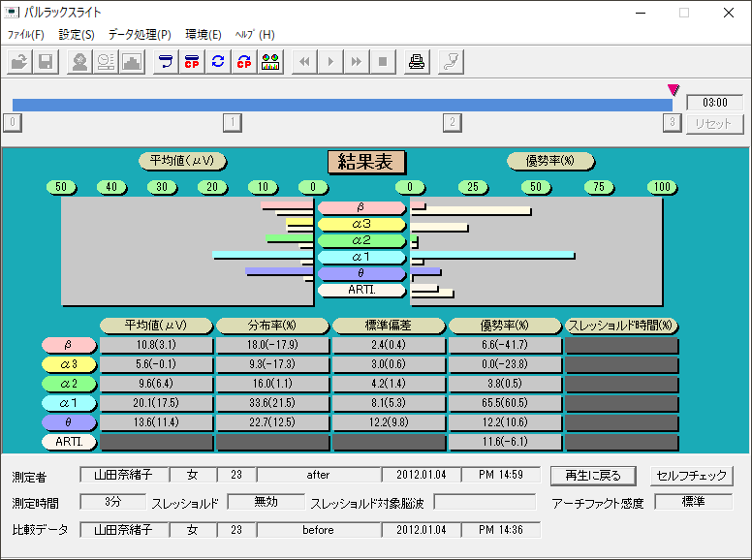Click the blue playback progress bar
Image resolution: width=752 pixels, height=560 pixels.
tap(342, 105)
